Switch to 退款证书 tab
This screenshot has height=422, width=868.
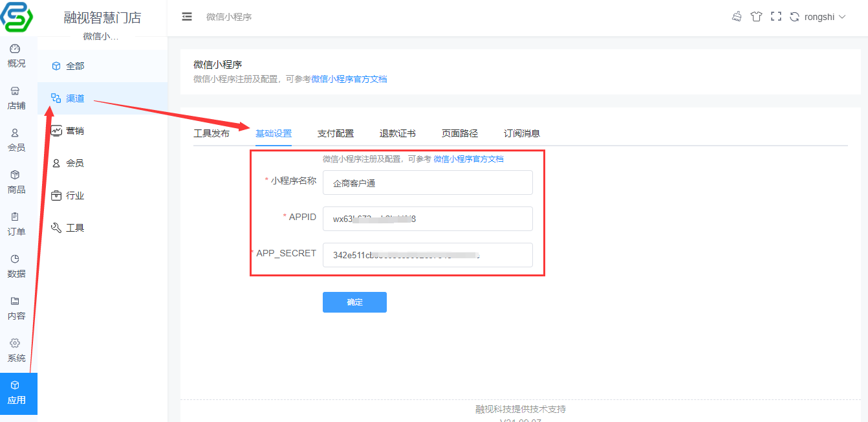[x=398, y=133]
